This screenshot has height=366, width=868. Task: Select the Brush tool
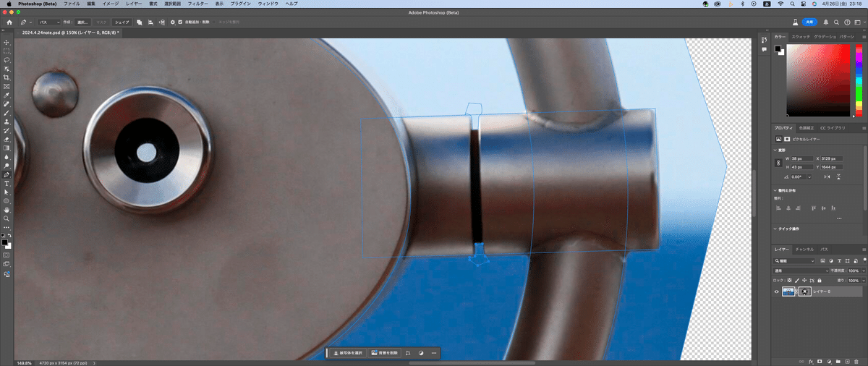coord(7,113)
